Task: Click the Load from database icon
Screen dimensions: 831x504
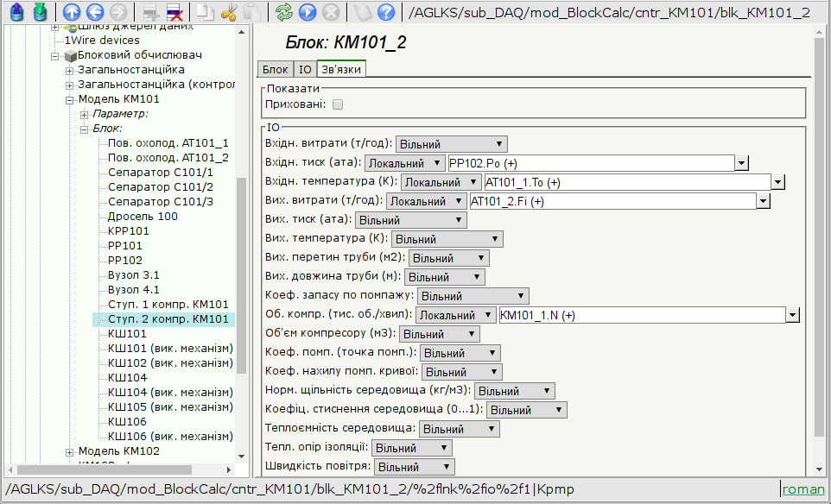Action: pyautogui.click(x=16, y=12)
